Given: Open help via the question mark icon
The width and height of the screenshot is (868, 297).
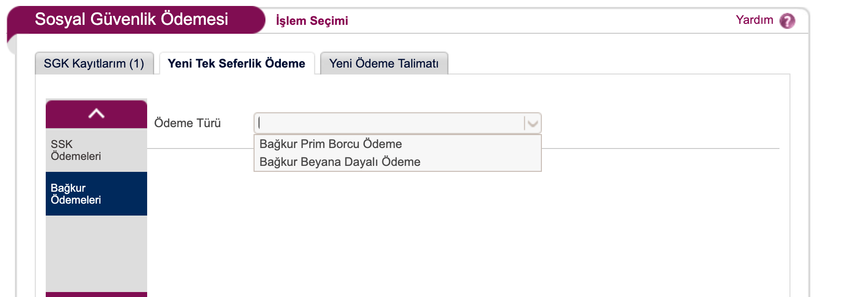Looking at the screenshot, I should coord(787,21).
